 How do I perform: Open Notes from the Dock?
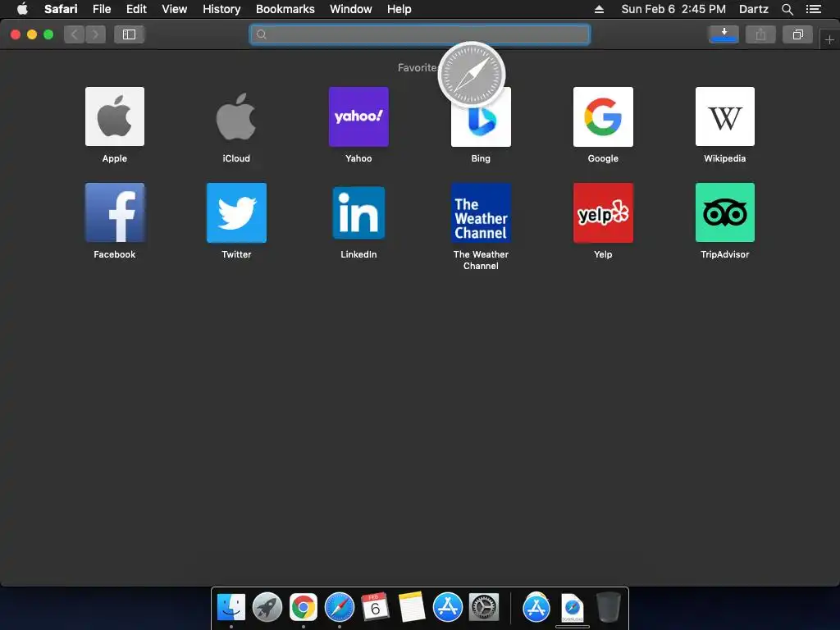(x=412, y=608)
